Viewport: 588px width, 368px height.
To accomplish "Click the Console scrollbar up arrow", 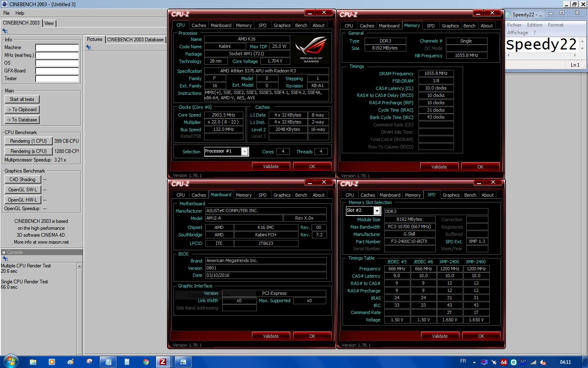I will tap(79, 266).
